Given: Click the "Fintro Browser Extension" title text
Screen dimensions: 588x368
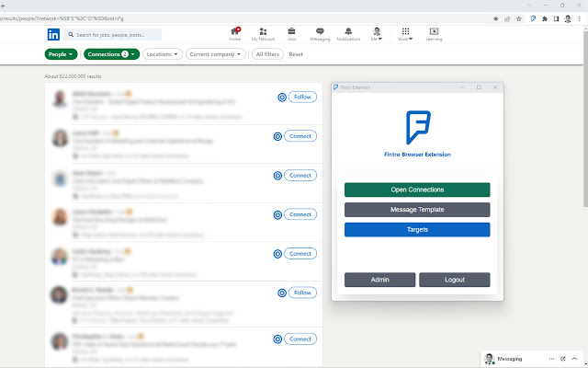Looking at the screenshot, I should [x=417, y=155].
